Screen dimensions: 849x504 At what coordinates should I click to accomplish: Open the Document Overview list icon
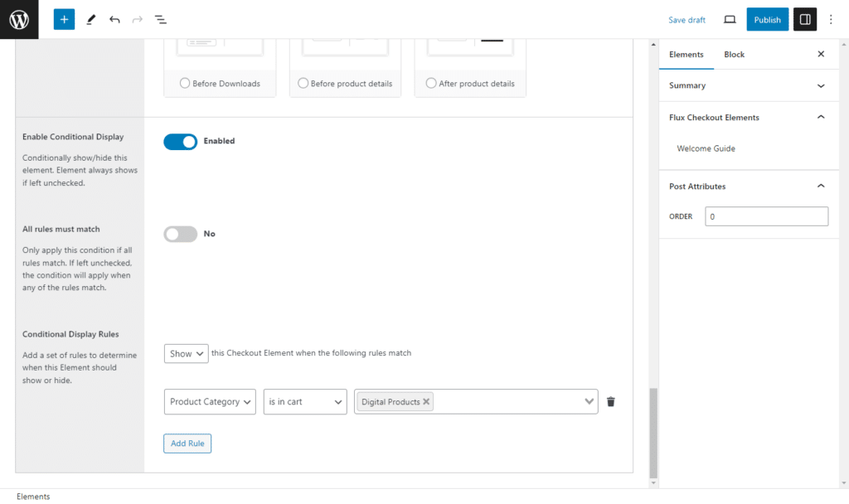[161, 19]
